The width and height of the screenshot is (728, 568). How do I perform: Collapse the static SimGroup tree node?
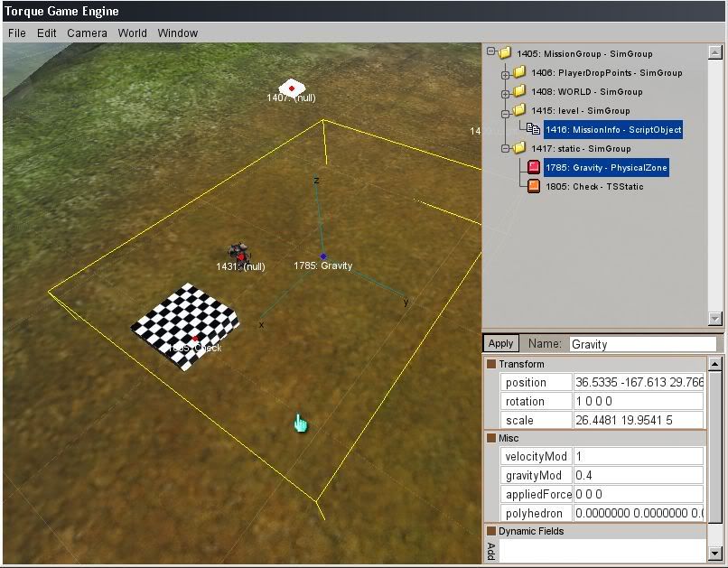[506, 148]
